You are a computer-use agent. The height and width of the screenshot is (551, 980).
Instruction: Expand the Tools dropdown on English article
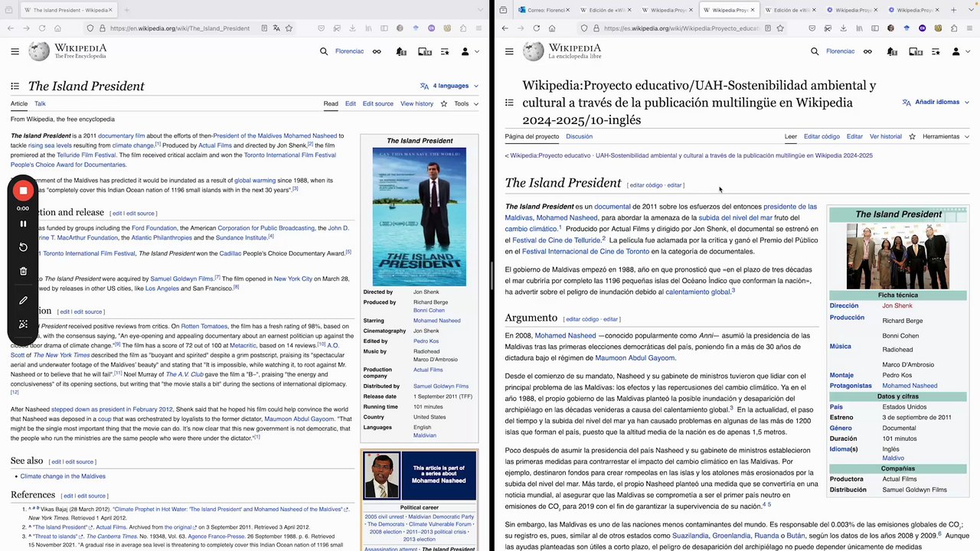pos(465,103)
